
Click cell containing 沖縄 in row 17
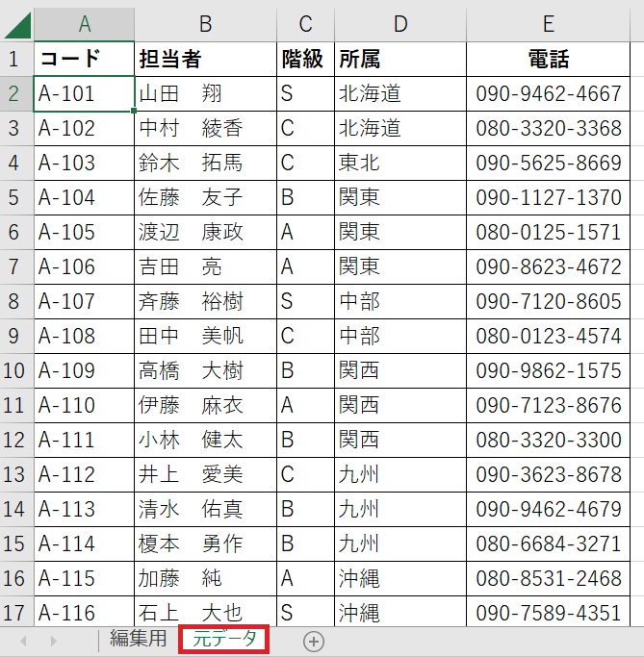coord(399,613)
